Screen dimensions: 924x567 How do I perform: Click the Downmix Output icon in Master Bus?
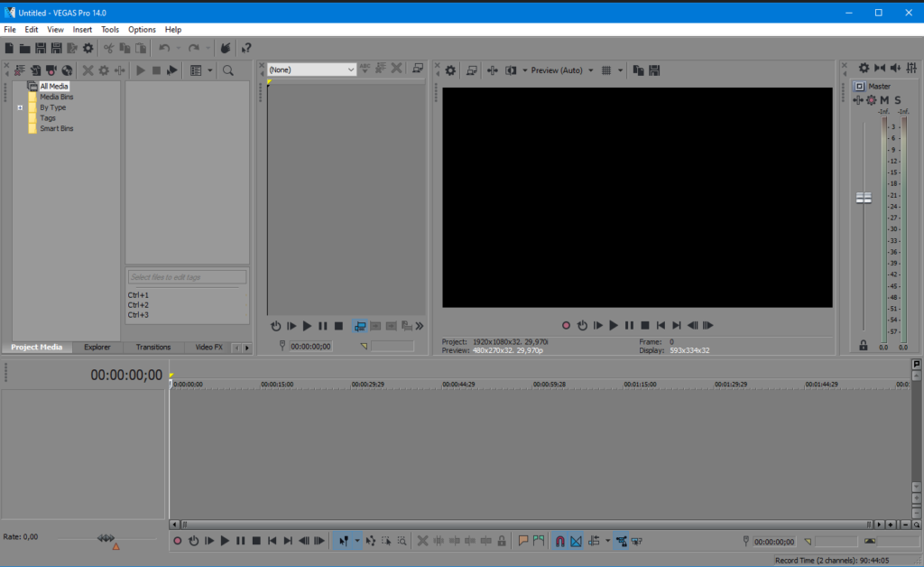(880, 69)
